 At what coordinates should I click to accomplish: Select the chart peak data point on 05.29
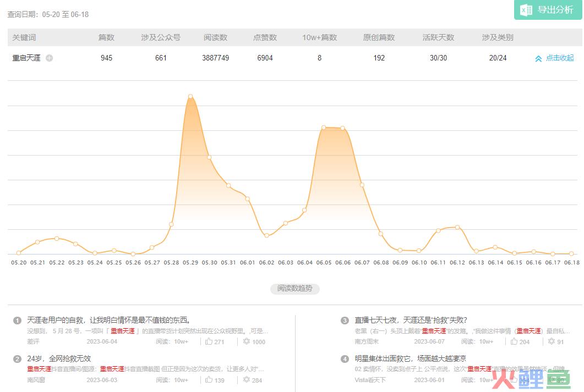coord(190,96)
